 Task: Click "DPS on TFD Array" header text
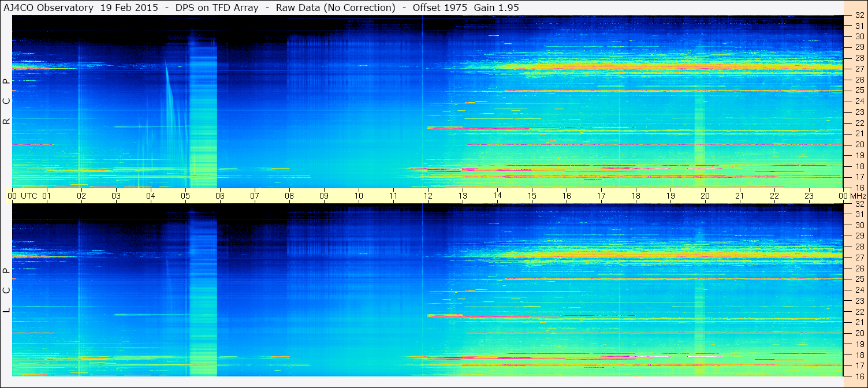click(x=217, y=8)
